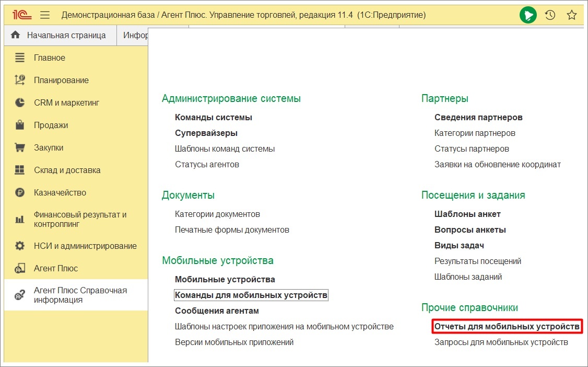The image size is (588, 367).
Task: Click the Закупки cart icon
Action: coord(19,147)
